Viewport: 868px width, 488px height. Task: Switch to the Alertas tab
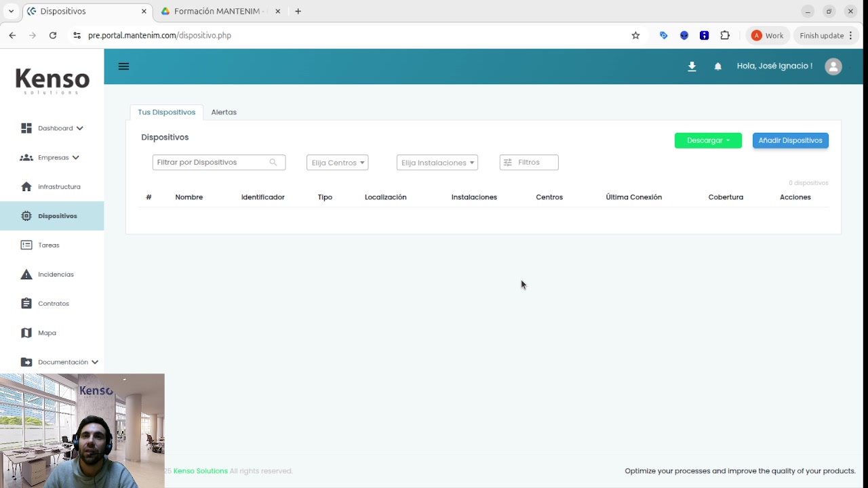click(x=224, y=112)
